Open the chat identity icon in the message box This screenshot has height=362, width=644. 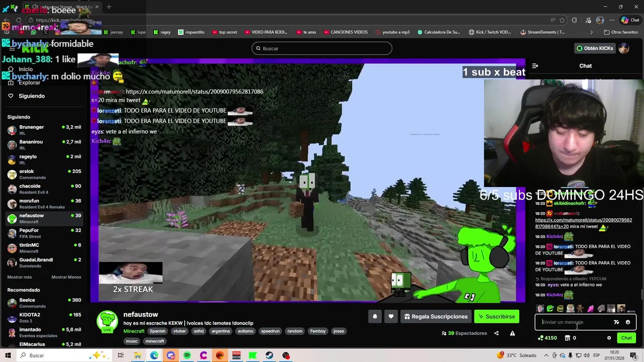(x=616, y=322)
